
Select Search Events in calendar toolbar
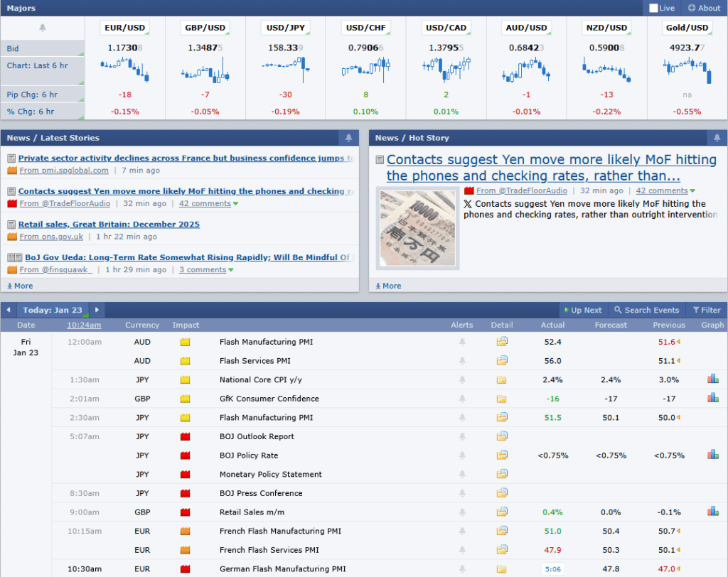coord(647,310)
